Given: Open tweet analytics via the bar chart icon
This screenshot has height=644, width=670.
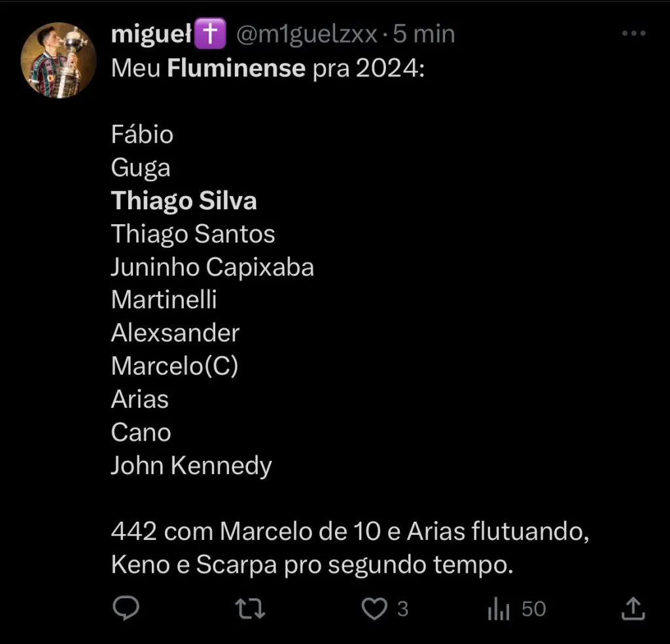Looking at the screenshot, I should (x=499, y=609).
